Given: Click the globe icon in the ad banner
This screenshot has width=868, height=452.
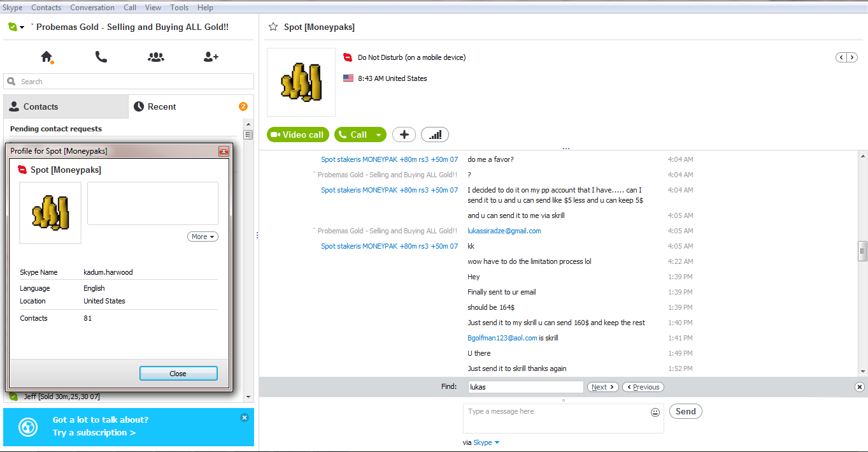Looking at the screenshot, I should click(x=28, y=426).
